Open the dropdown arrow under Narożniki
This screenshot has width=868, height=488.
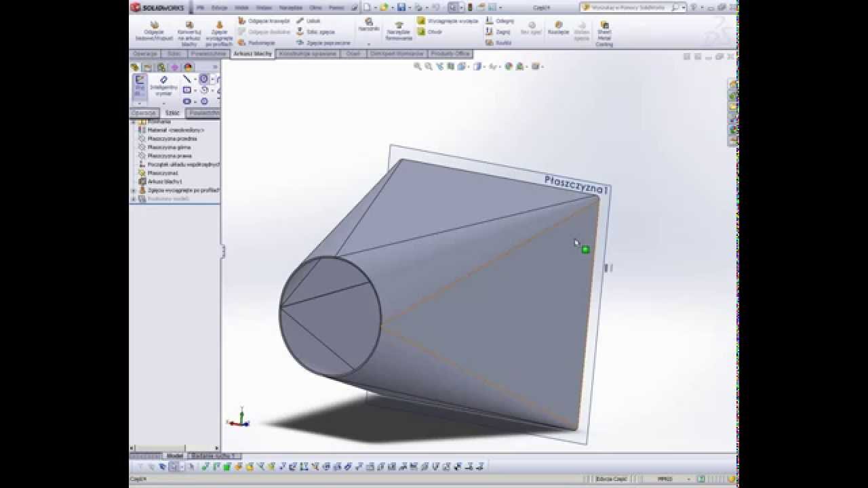tap(369, 43)
